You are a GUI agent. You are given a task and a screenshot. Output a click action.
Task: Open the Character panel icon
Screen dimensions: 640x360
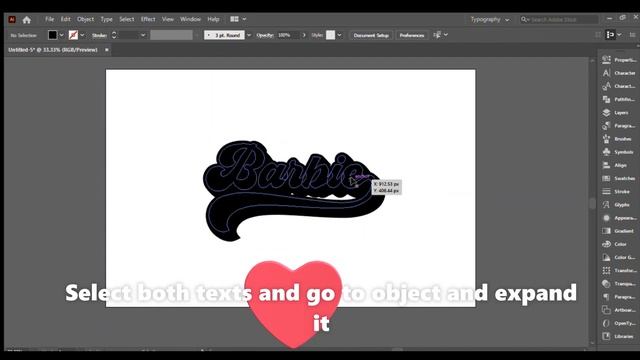[607, 73]
